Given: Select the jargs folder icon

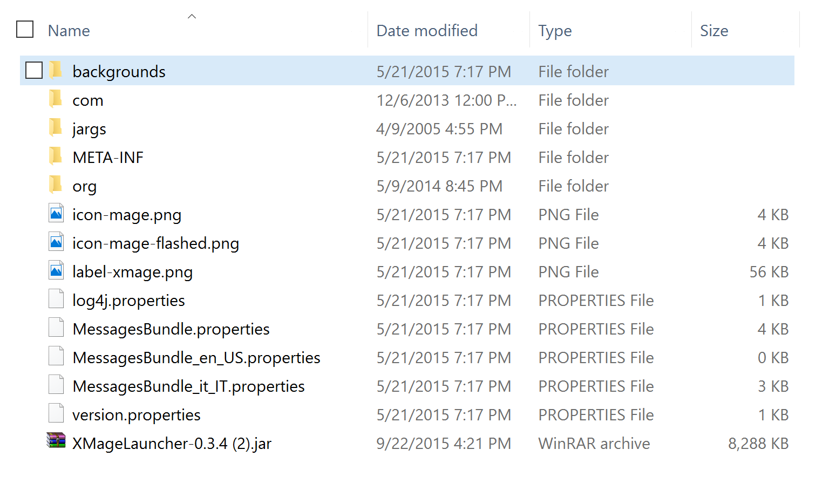Looking at the screenshot, I should click(56, 127).
